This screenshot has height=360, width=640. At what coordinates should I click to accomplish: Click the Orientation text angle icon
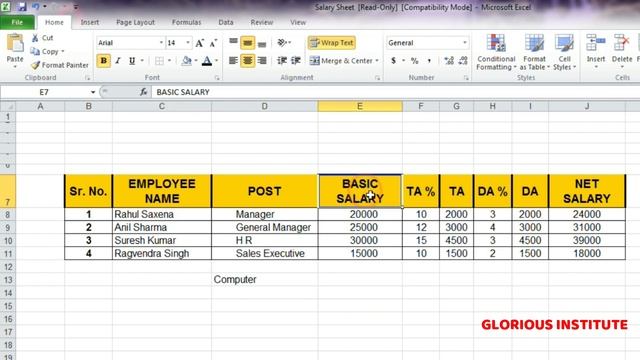pyautogui.click(x=282, y=42)
